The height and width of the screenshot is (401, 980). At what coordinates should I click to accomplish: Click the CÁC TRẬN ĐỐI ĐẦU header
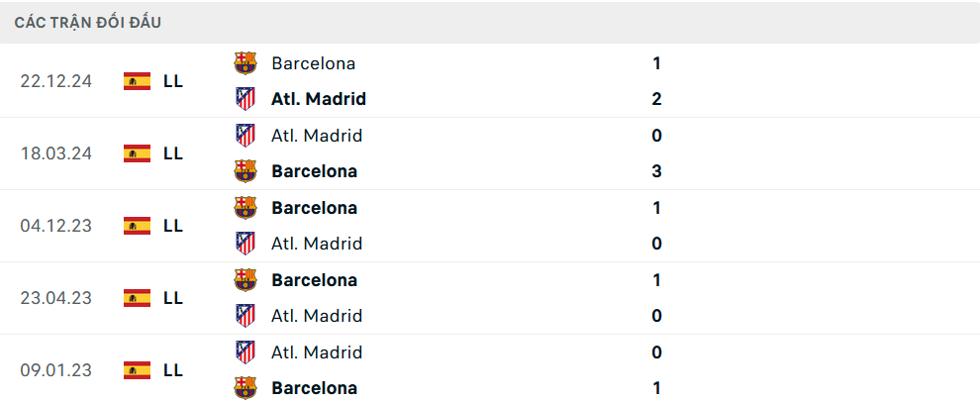click(88, 22)
